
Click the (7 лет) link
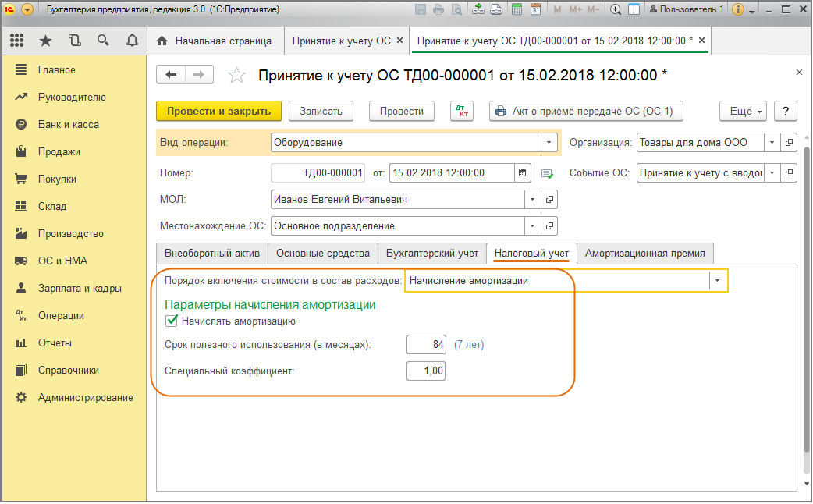(469, 344)
